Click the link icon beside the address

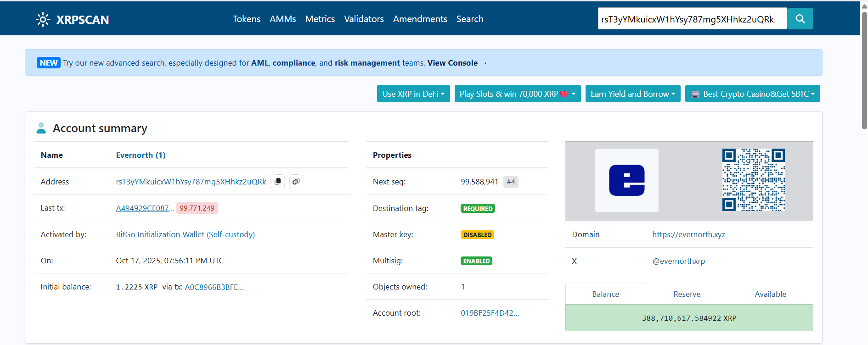coord(296,182)
